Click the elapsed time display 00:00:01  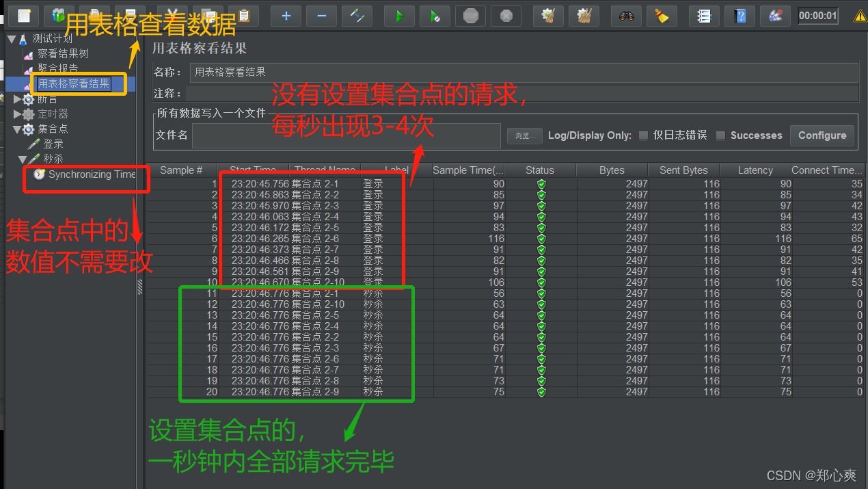[818, 15]
